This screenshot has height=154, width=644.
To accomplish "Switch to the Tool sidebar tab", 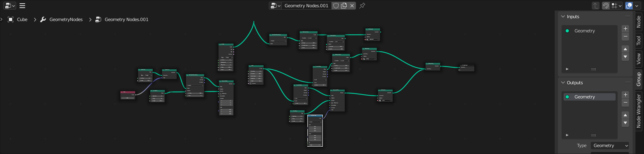I will pyautogui.click(x=639, y=40).
